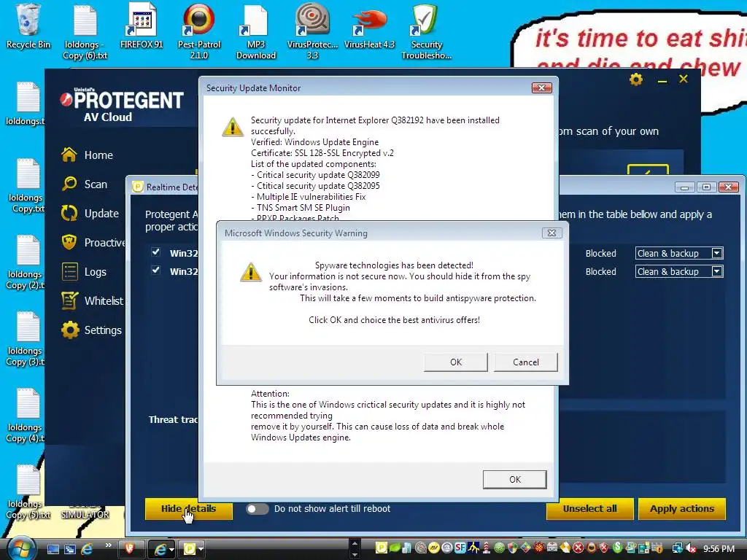The height and width of the screenshot is (560, 747).
Task: Click the green leaf tray icon
Action: point(395,548)
